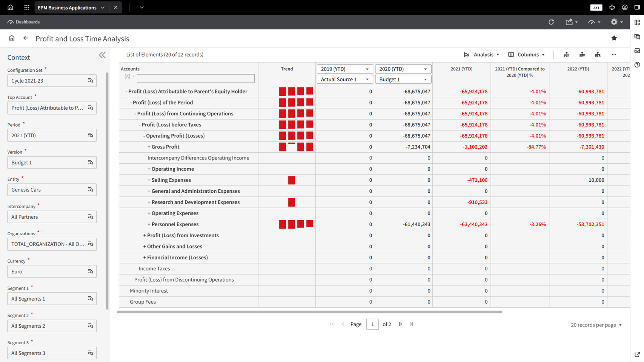Click the refresh dashboard icon
The height and width of the screenshot is (362, 644).
[551, 22]
